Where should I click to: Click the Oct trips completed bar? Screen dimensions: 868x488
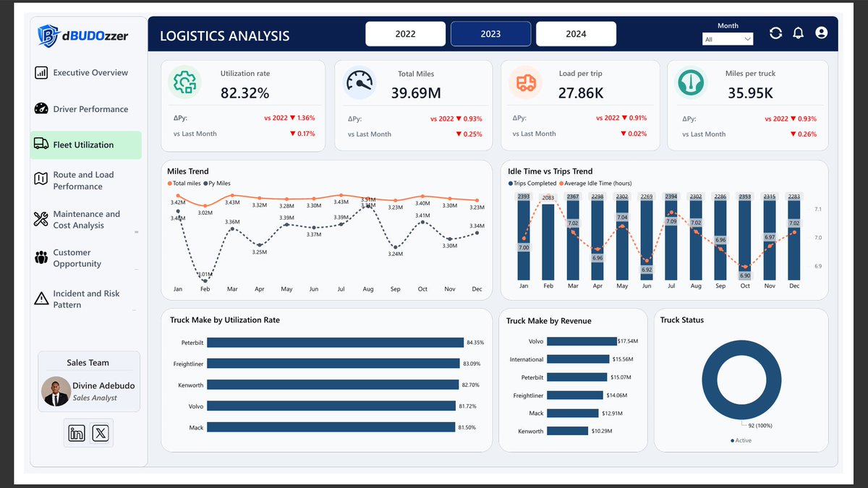(x=745, y=236)
